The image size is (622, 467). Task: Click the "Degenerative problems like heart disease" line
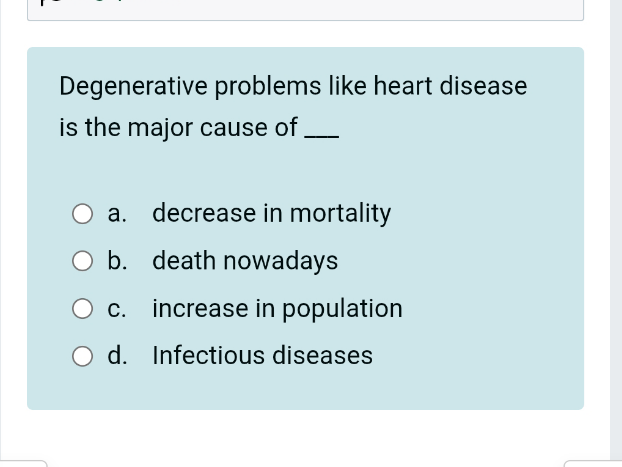293,86
